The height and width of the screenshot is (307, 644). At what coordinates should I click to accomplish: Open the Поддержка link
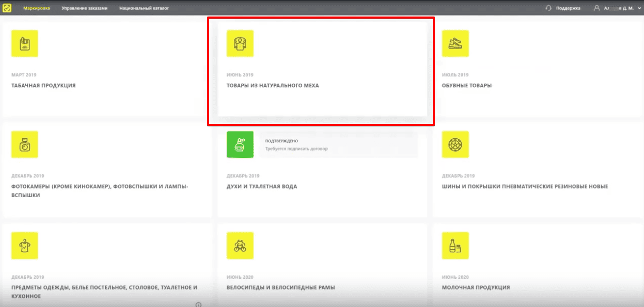pos(568,8)
